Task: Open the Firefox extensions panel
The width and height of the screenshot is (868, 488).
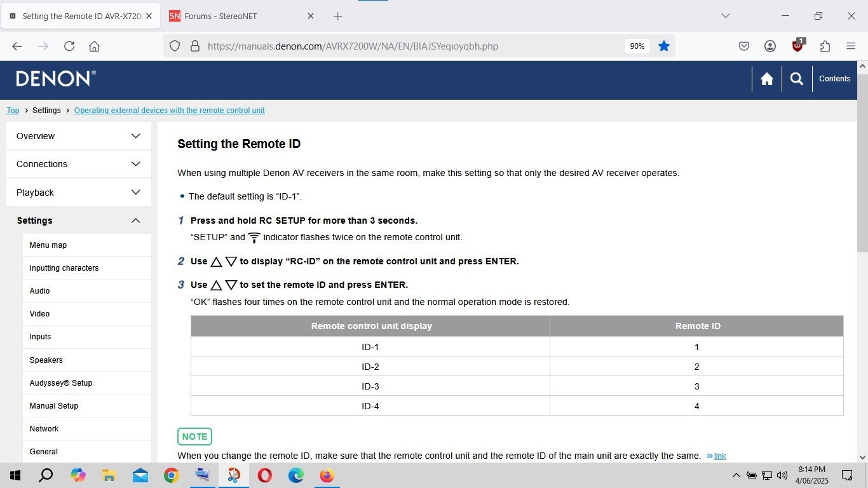Action: point(825,46)
